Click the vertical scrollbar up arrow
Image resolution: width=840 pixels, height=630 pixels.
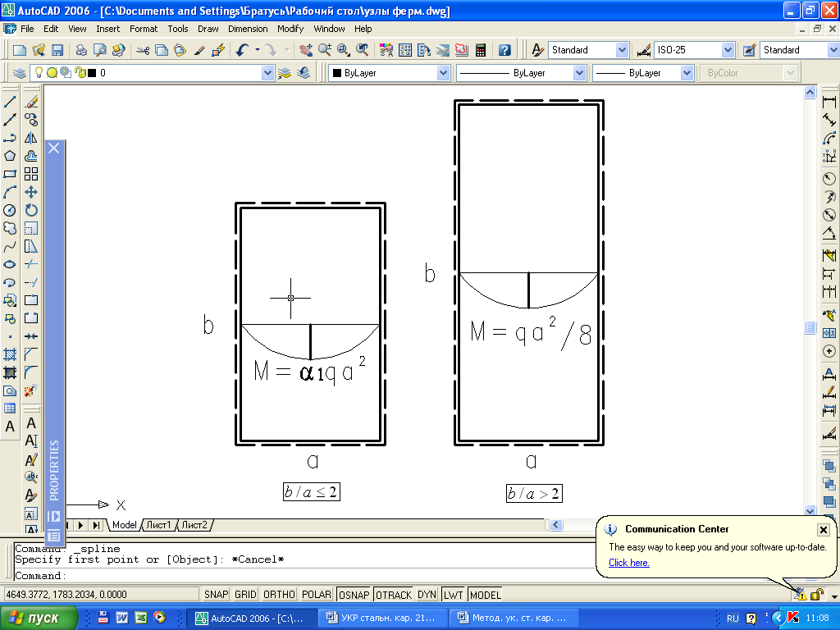pos(810,92)
